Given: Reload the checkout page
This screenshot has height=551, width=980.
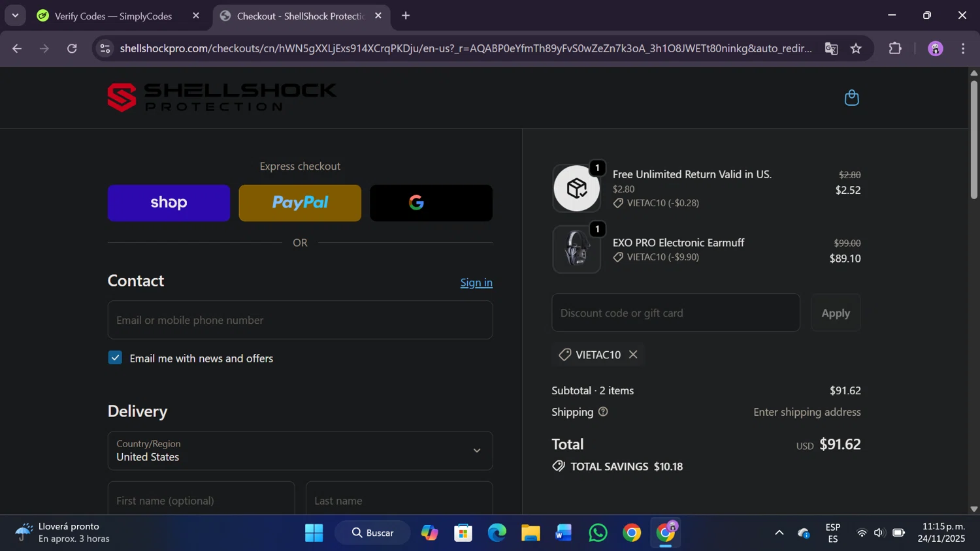Looking at the screenshot, I should coord(72,48).
